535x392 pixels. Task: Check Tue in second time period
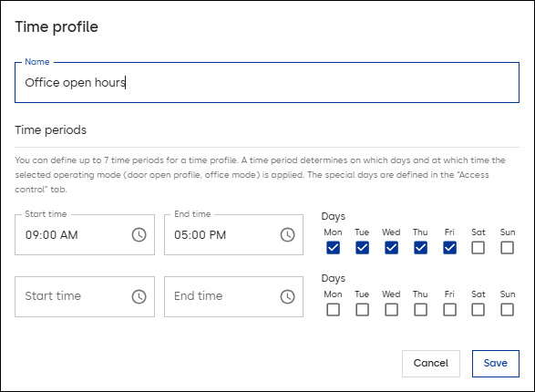362,310
